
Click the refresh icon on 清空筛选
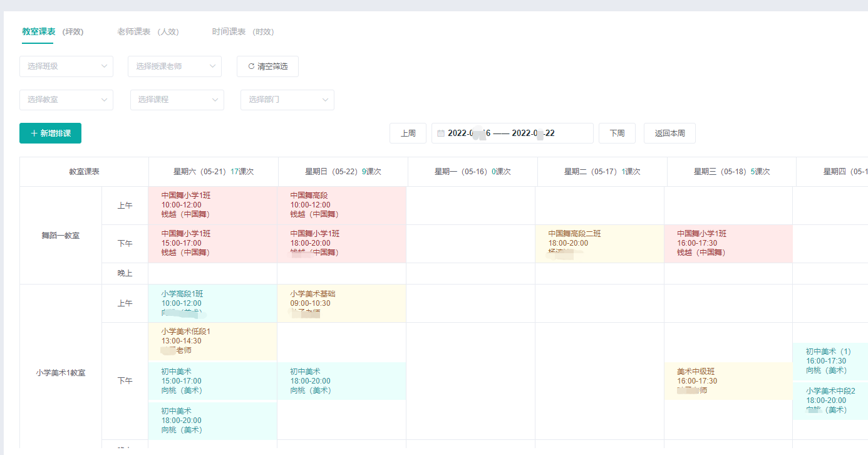[x=252, y=66]
